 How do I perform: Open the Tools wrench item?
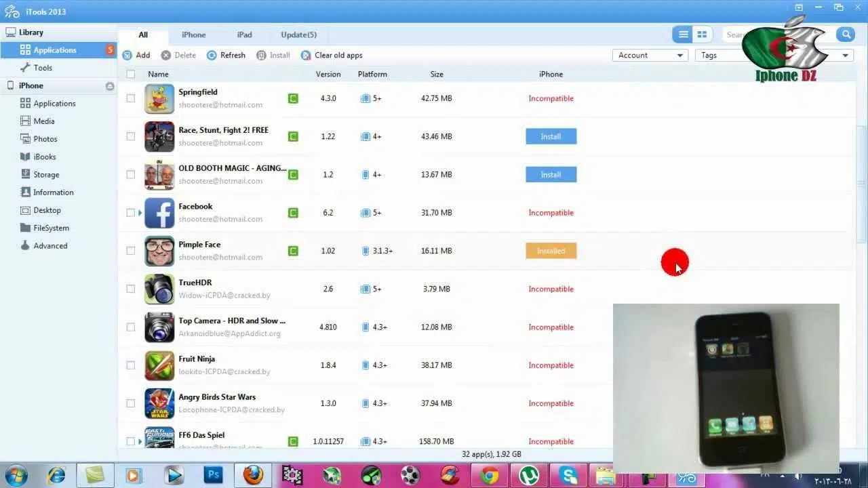(x=26, y=68)
